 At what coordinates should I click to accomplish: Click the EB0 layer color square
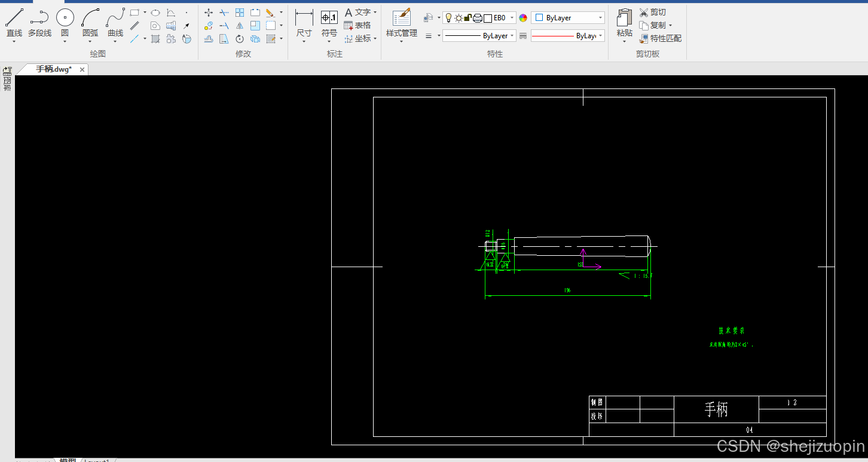pyautogui.click(x=487, y=18)
